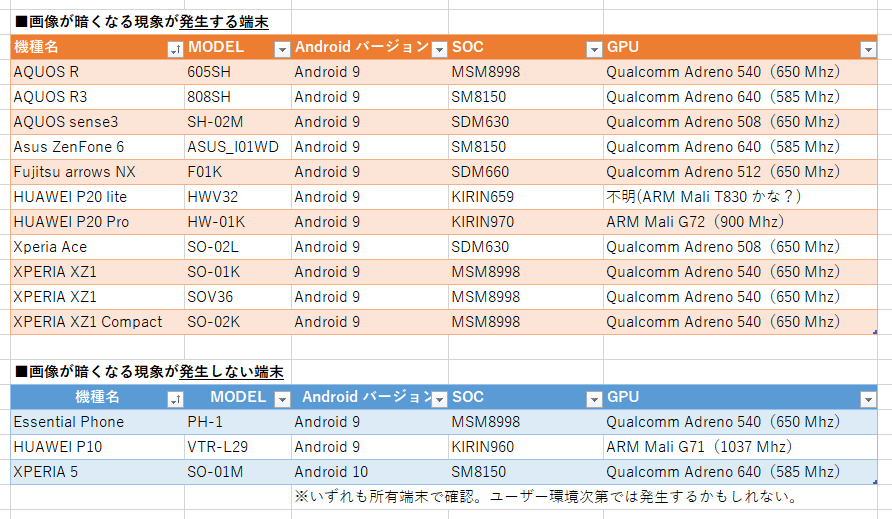Select the XPERIA 5 cell
The image size is (892, 519).
point(97,472)
